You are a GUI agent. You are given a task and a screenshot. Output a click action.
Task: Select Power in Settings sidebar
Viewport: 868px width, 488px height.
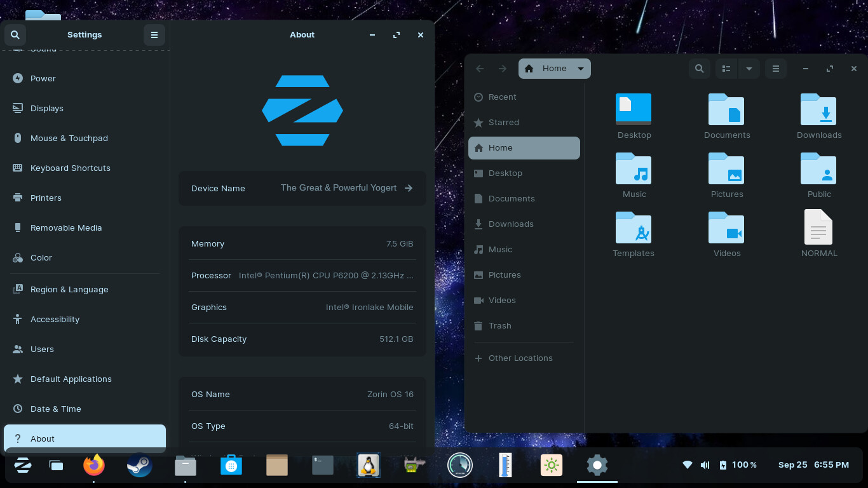[x=85, y=79]
